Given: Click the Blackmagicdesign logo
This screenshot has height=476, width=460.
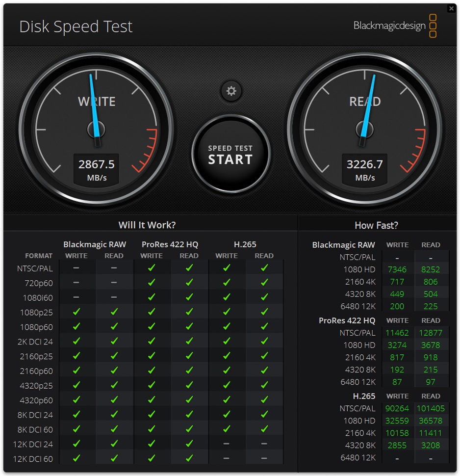Looking at the screenshot, I should pyautogui.click(x=395, y=26).
